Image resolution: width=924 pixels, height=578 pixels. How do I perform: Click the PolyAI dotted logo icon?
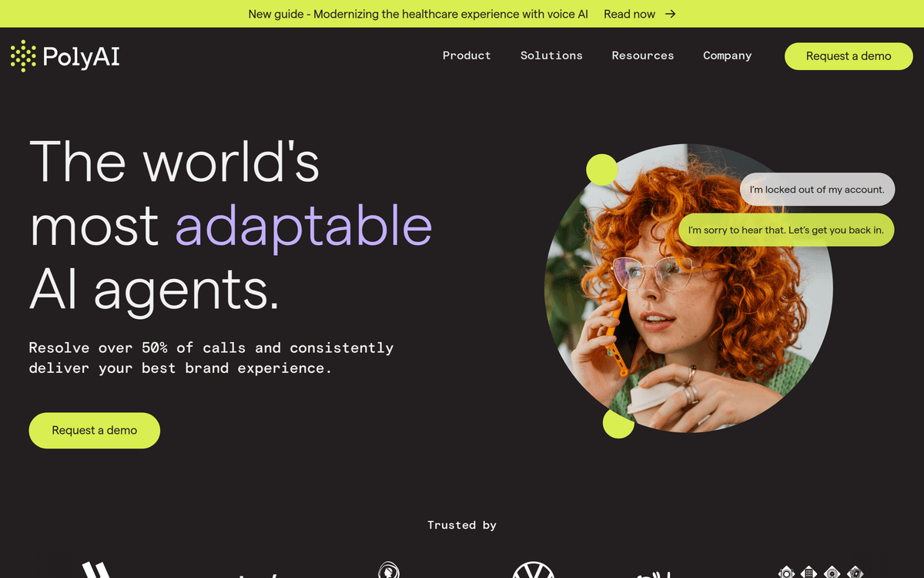(x=23, y=55)
